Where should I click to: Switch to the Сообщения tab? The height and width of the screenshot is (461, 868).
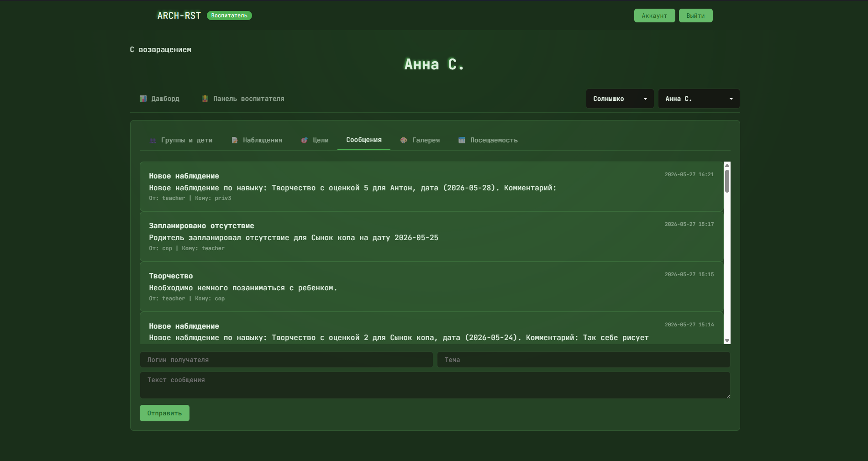(x=364, y=140)
